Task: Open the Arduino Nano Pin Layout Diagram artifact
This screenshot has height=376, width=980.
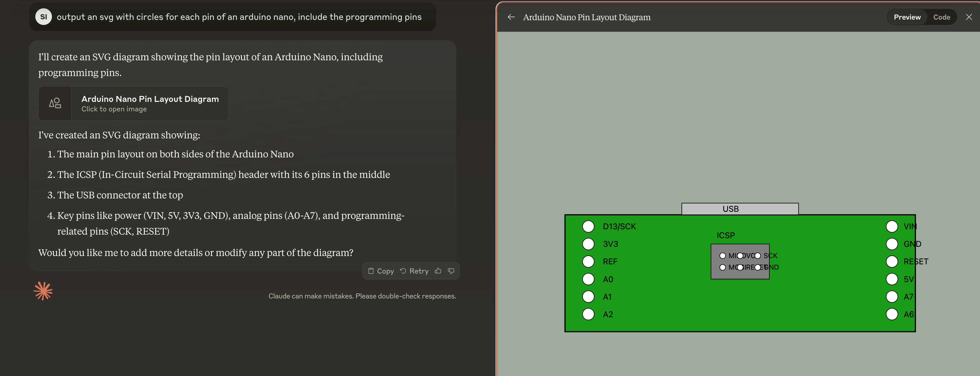Action: pos(133,103)
